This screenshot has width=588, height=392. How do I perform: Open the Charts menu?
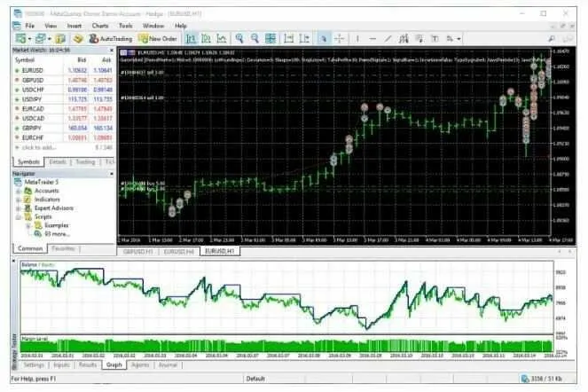pos(99,26)
